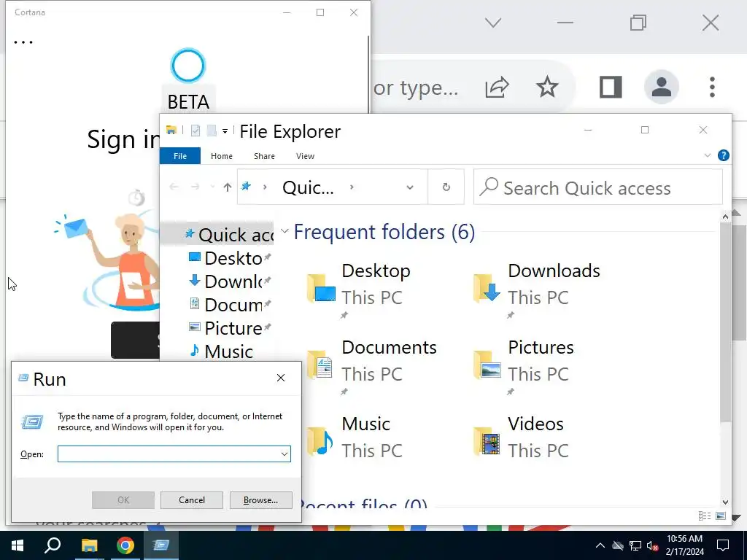
Task: Select Music in the navigation pane
Action: pyautogui.click(x=221, y=351)
